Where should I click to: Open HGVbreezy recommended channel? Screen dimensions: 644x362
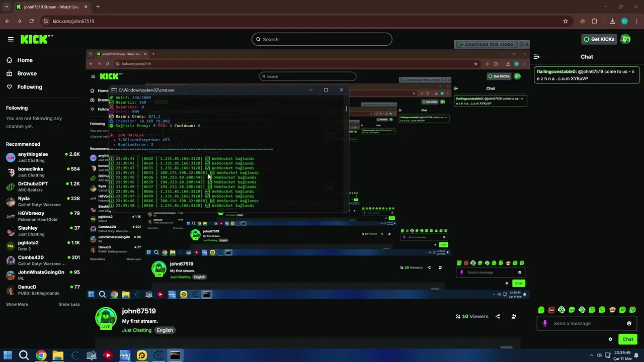(43, 216)
